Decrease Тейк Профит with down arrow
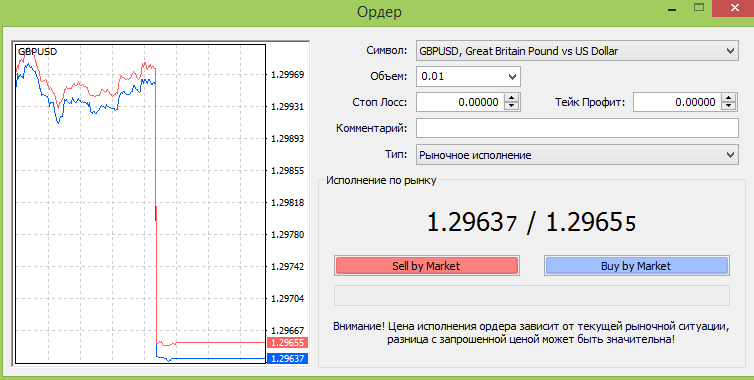 [x=729, y=106]
